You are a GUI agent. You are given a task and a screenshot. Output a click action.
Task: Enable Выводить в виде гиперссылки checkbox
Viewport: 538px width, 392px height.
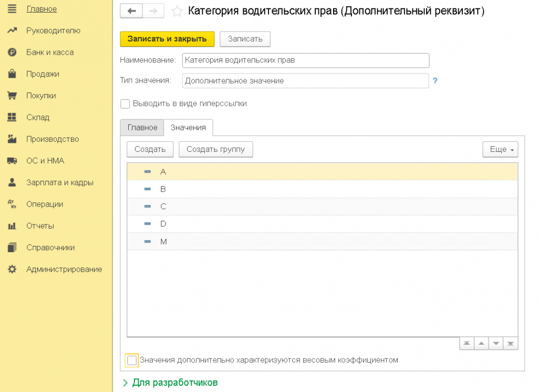coord(125,104)
